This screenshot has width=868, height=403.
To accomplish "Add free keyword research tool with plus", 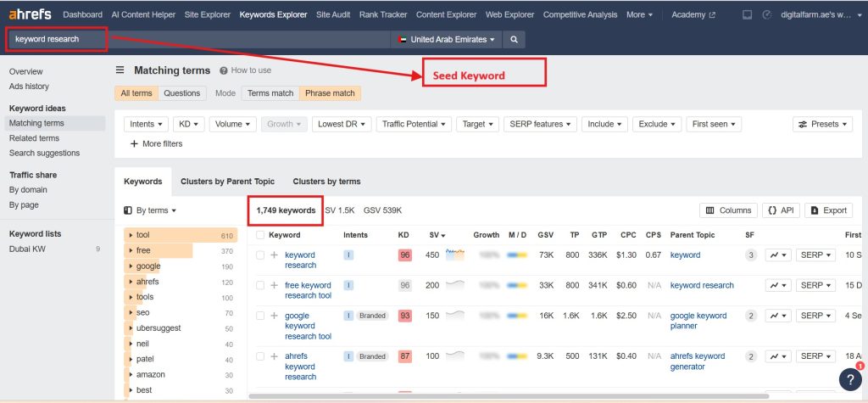I will 274,285.
